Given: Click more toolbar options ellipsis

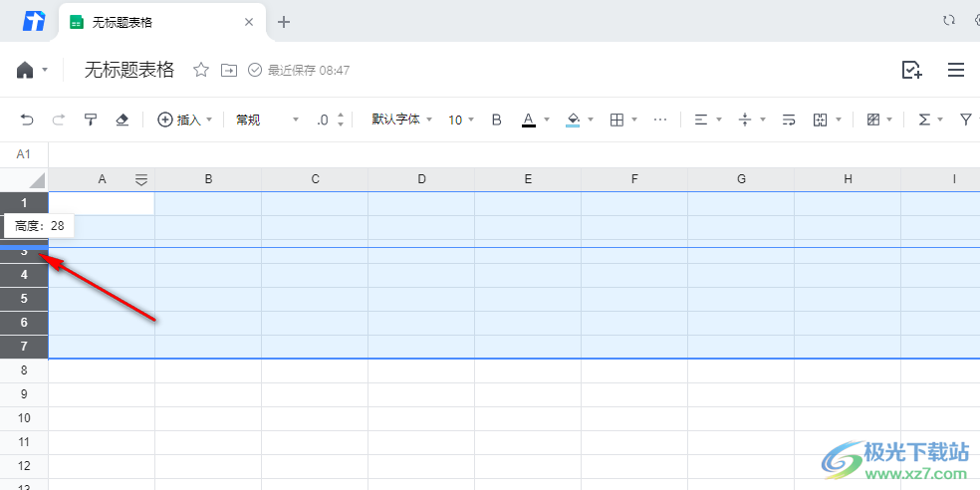Looking at the screenshot, I should [x=660, y=120].
